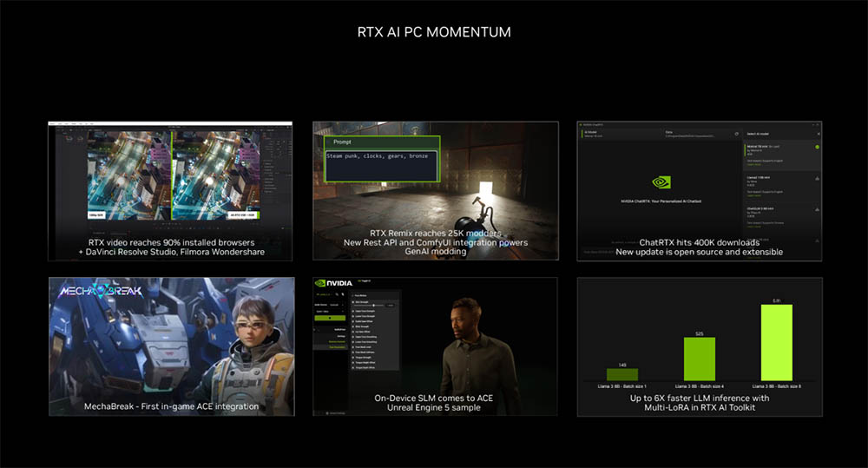Click the search icon in ACE sidebar
This screenshot has width=868, height=468.
[337, 294]
